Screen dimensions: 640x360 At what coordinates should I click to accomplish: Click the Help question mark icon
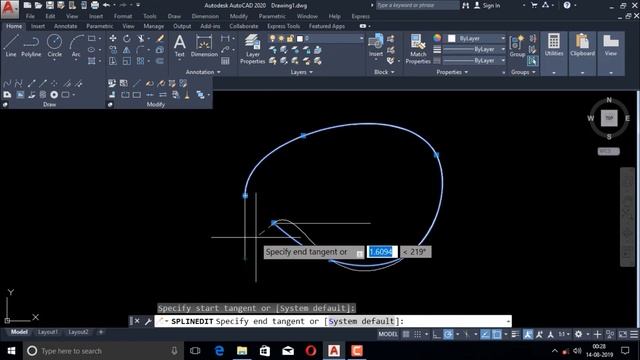567,5
